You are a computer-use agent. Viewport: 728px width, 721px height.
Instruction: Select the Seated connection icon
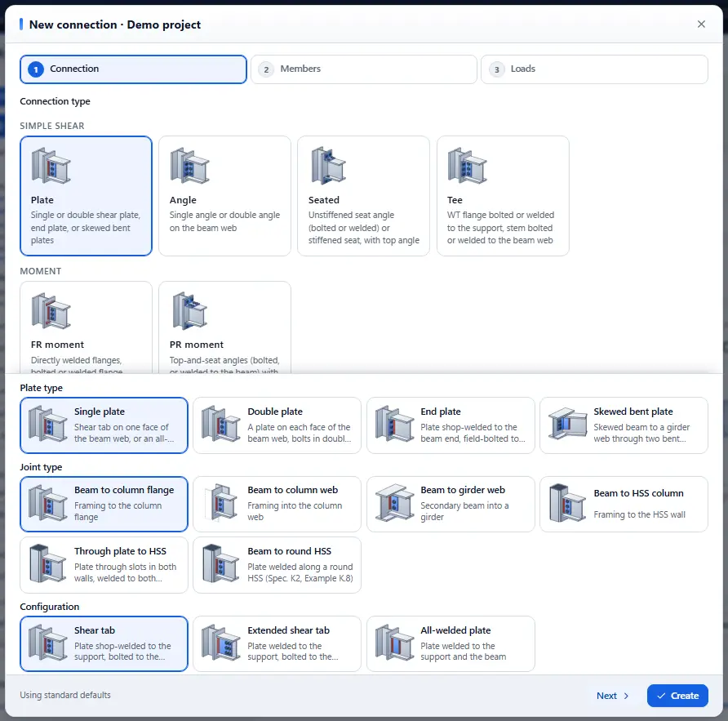point(328,166)
